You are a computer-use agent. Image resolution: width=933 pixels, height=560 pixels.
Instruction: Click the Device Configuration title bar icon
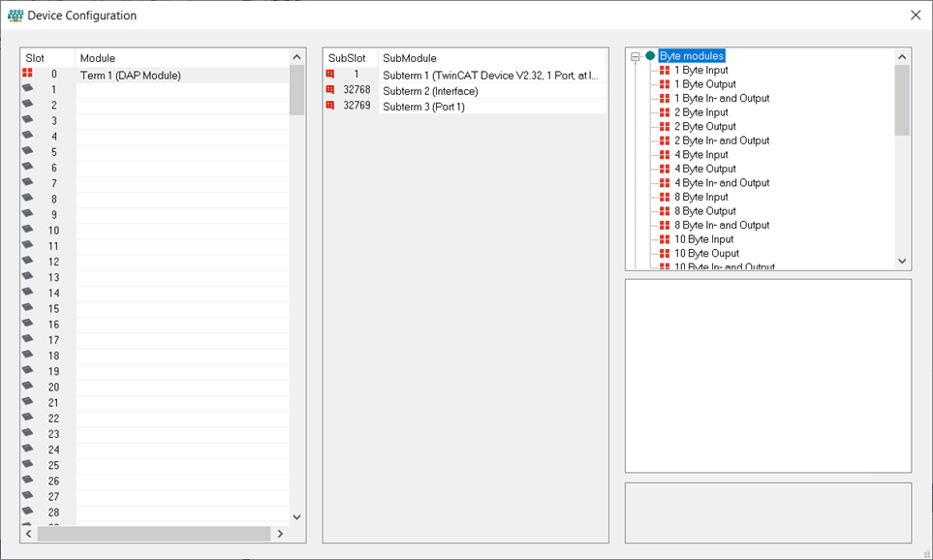tap(15, 15)
